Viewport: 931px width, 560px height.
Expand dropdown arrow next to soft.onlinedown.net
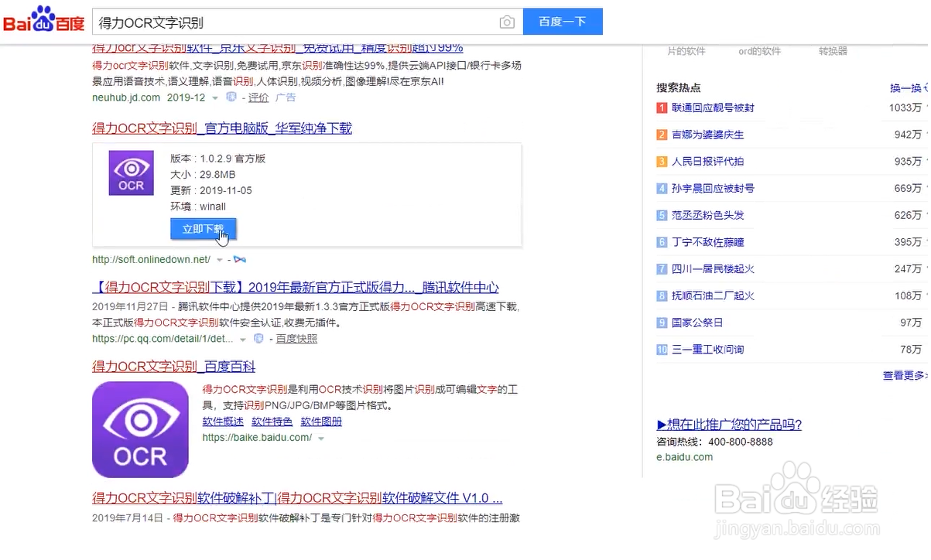tap(220, 260)
